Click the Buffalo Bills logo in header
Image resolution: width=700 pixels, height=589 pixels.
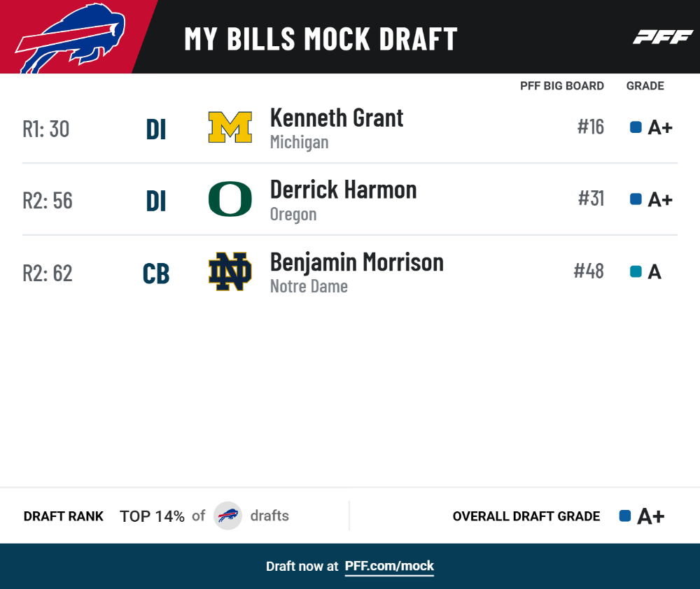click(x=71, y=38)
